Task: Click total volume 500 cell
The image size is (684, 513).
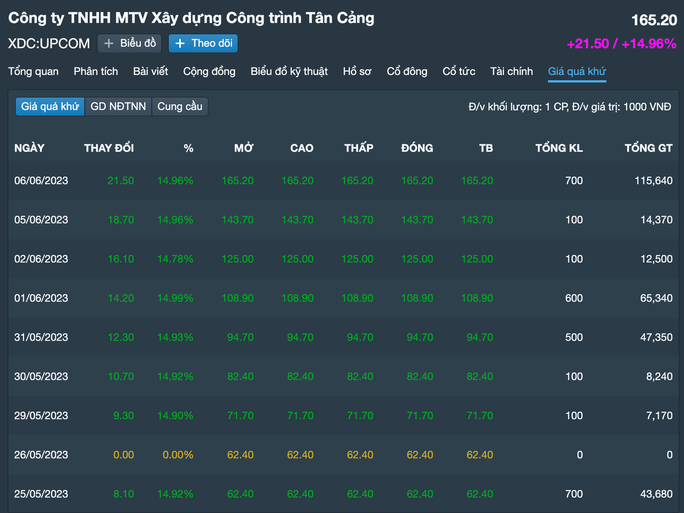Action: (x=574, y=337)
